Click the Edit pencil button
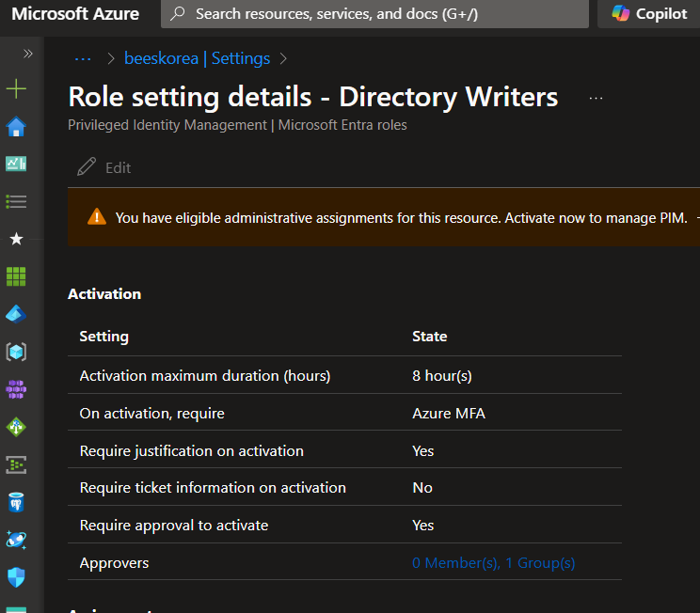 [x=104, y=167]
